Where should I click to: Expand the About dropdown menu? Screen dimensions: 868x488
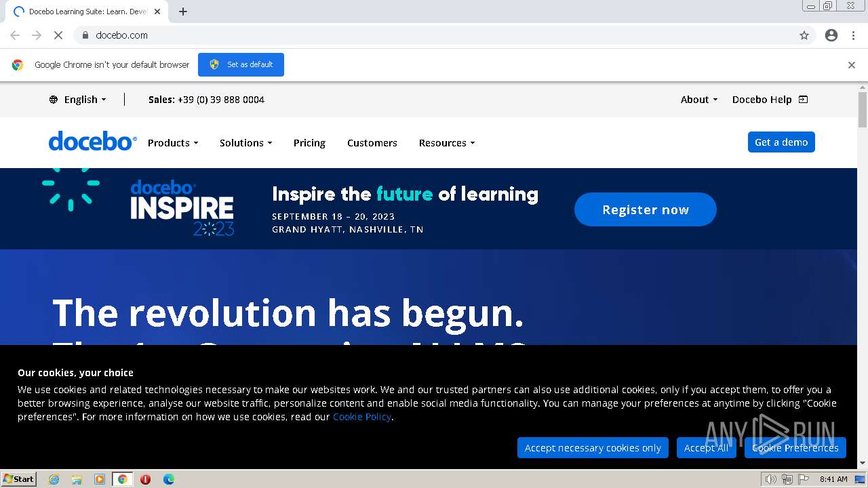699,100
